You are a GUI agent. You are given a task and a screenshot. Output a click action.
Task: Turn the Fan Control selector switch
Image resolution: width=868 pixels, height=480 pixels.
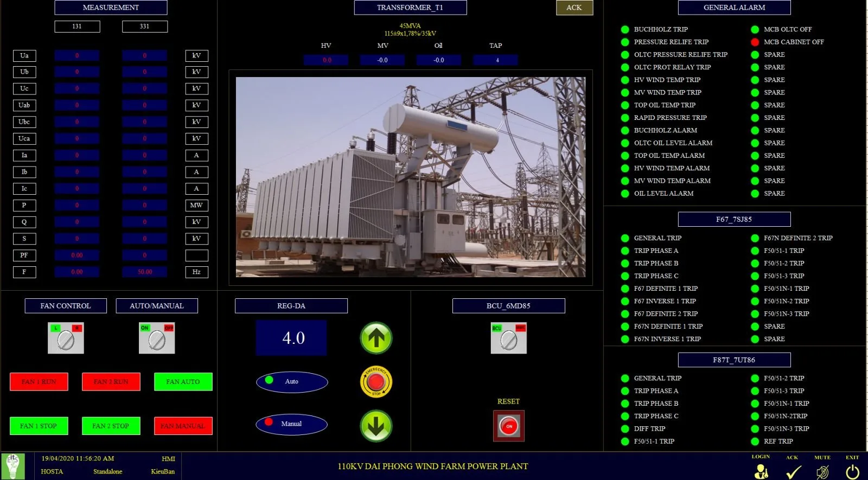point(66,338)
